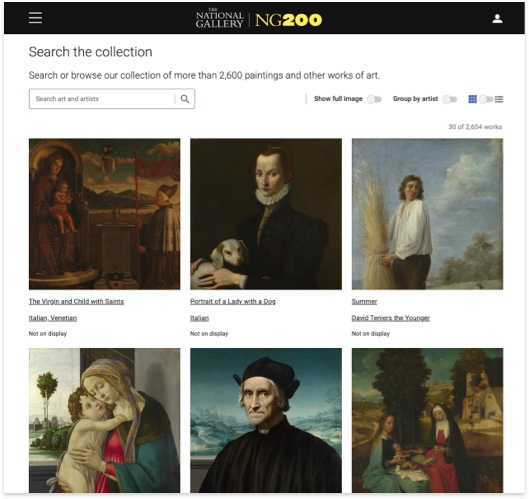Focus the Search art and artists field
Screen dimensions: 529x499
pos(102,99)
